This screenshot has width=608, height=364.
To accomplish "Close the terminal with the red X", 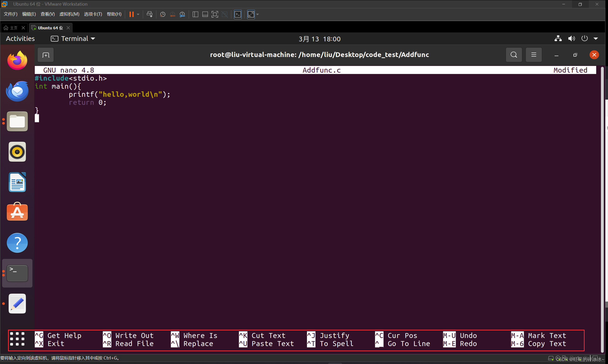I will (594, 55).
